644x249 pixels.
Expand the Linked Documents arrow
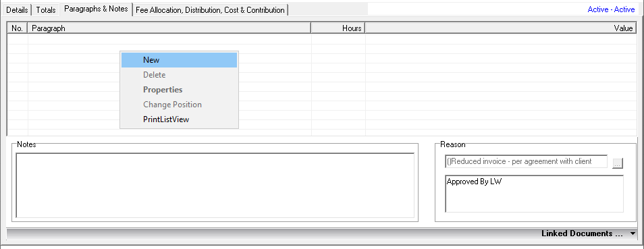coord(632,233)
